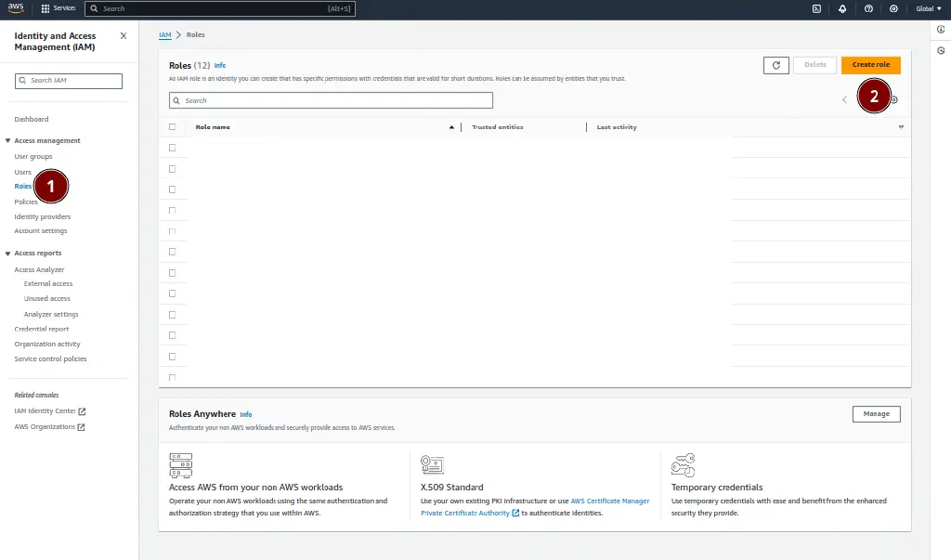Click IAM breadcrumb link
951x560 pixels.
pos(165,35)
